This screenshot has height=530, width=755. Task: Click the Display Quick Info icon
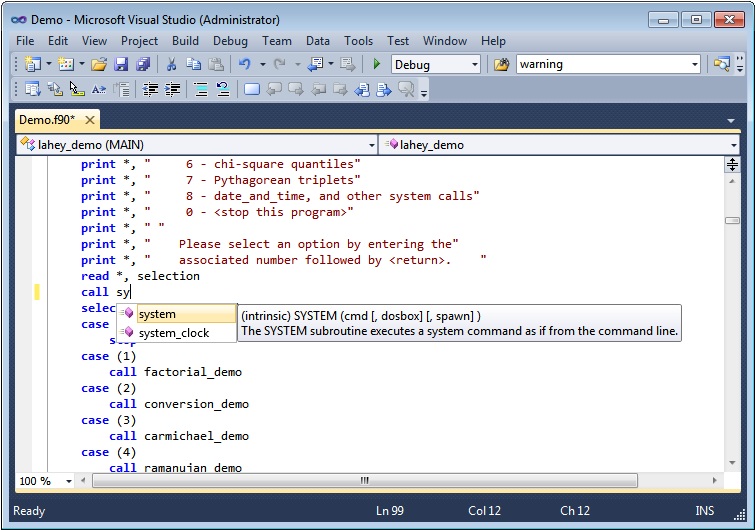point(77,90)
